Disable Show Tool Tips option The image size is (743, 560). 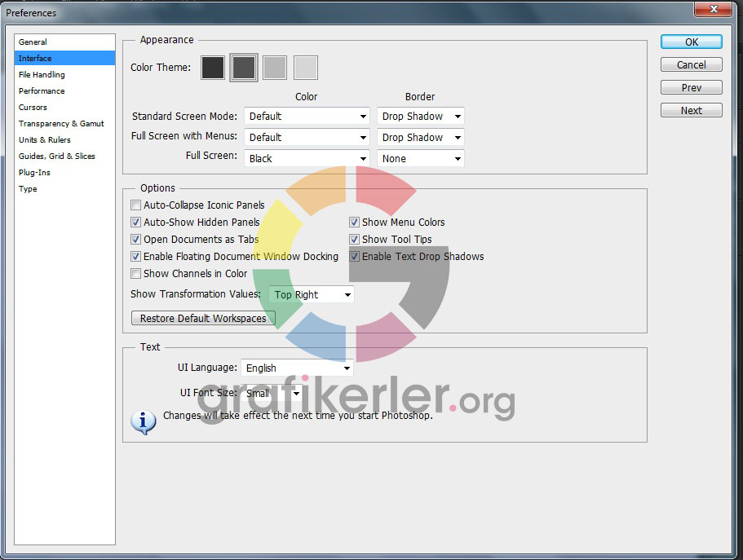(355, 240)
